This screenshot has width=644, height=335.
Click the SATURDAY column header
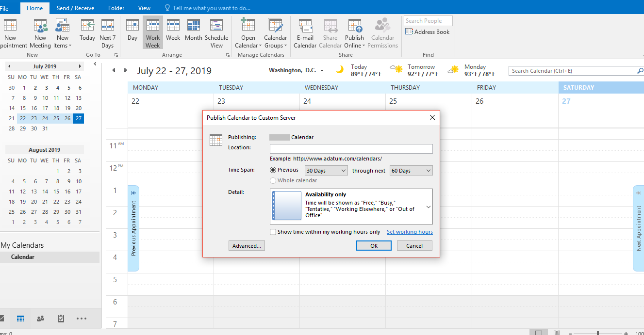point(601,88)
